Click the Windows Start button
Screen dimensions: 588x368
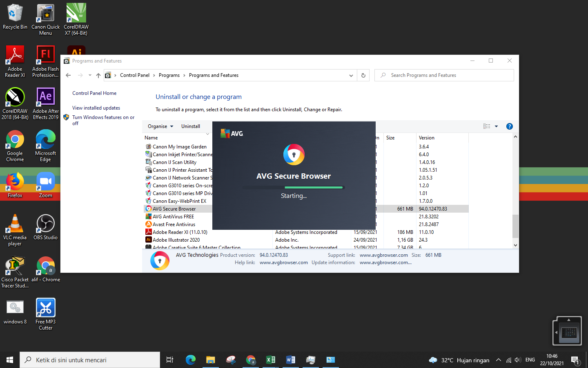10,360
